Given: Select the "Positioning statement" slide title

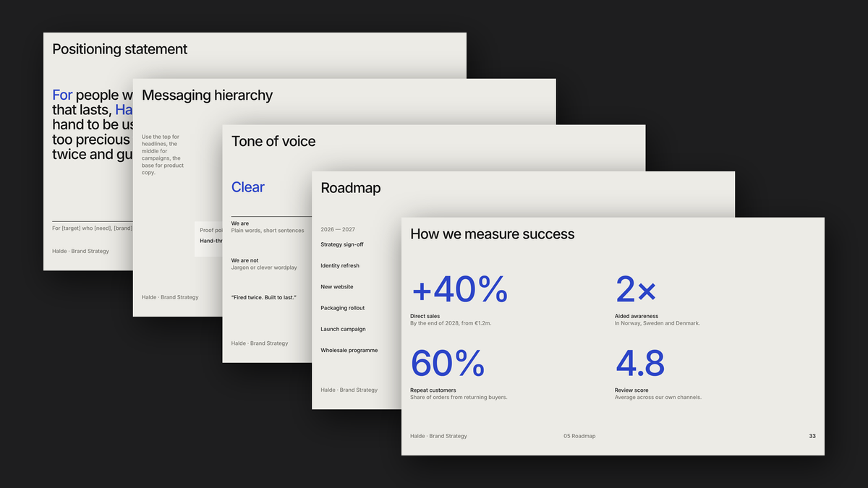Looking at the screenshot, I should tap(119, 49).
